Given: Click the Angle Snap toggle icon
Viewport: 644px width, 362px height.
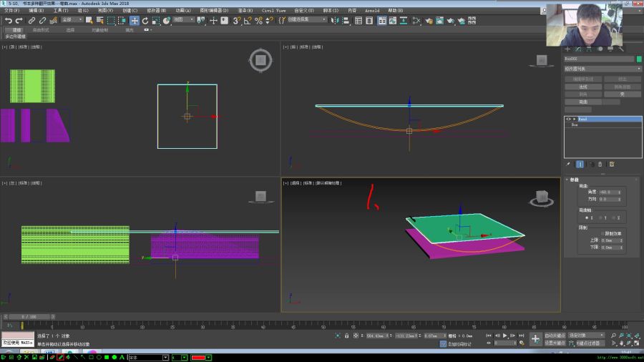Looking at the screenshot, I should click(248, 21).
